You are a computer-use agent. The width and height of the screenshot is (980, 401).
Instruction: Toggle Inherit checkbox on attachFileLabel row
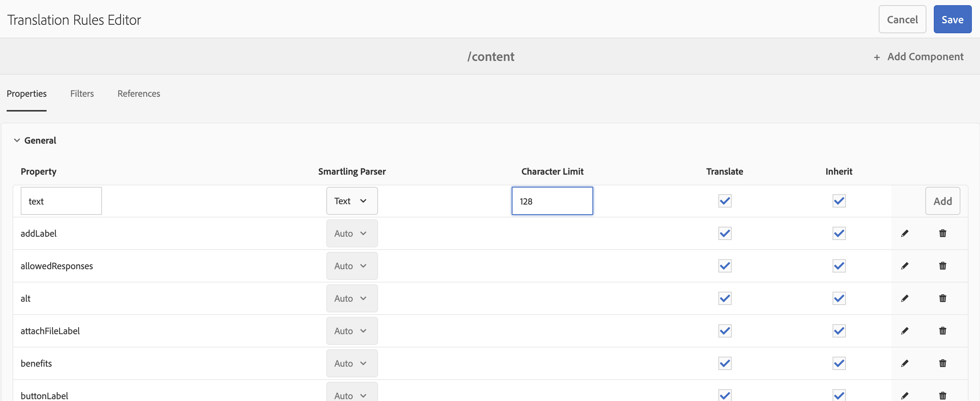click(x=838, y=331)
